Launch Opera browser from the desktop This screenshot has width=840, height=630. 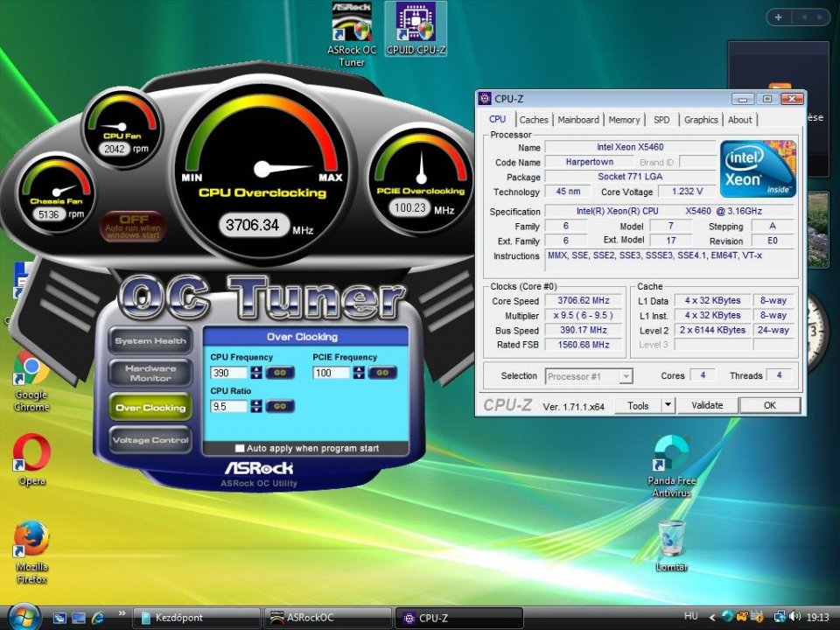[31, 461]
